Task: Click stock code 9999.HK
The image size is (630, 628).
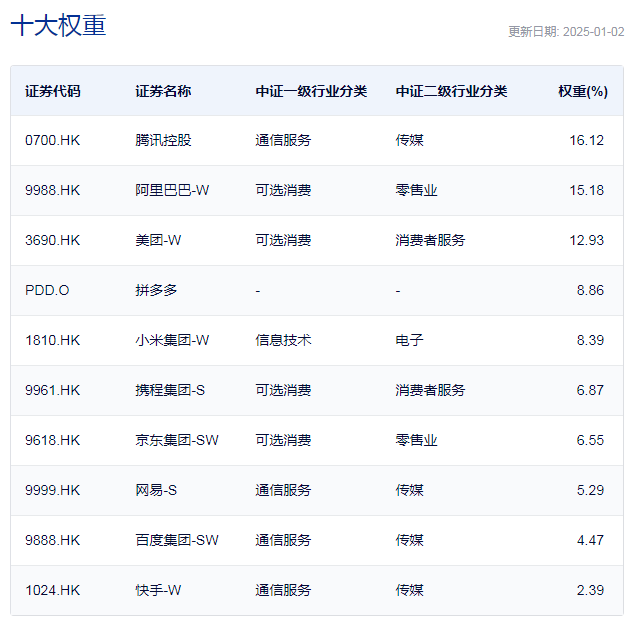Action: point(53,490)
